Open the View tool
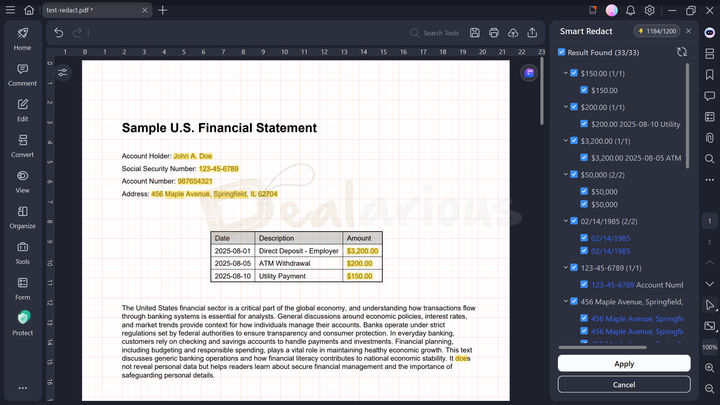Viewport: 720px width, 405px height. [x=22, y=182]
